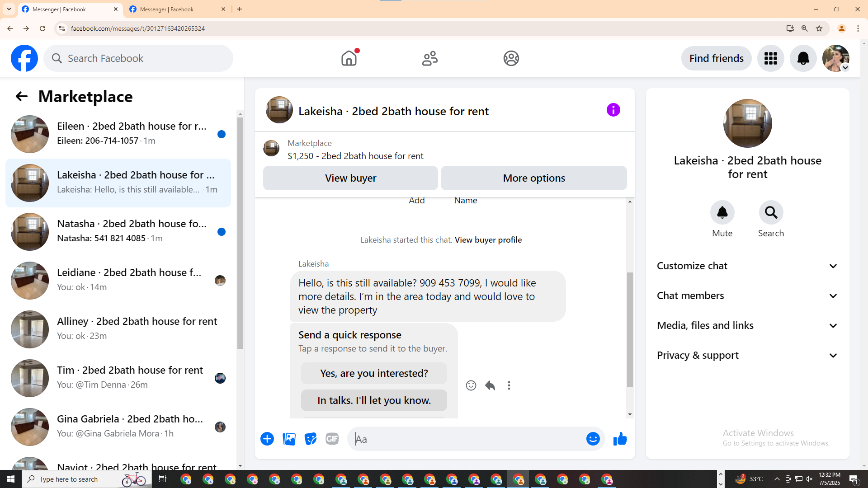Viewport: 868px width, 488px height.
Task: Click the chat messages vertical scrollbar
Action: pos(630,330)
